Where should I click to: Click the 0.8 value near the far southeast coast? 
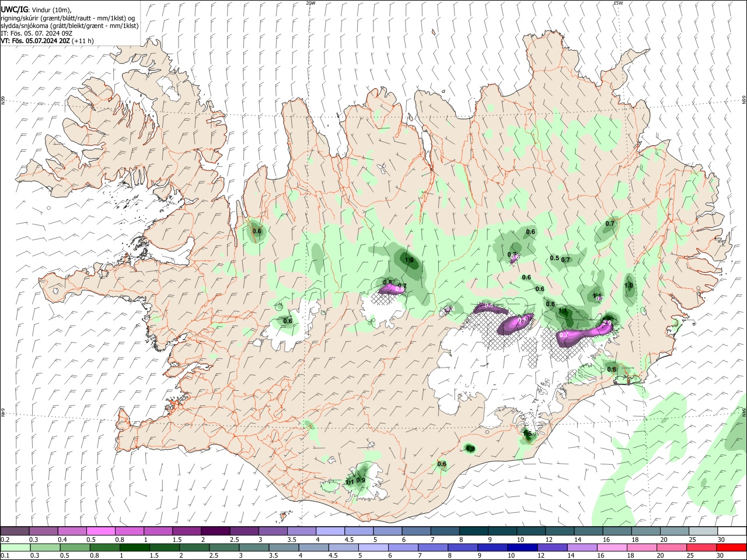(x=612, y=369)
